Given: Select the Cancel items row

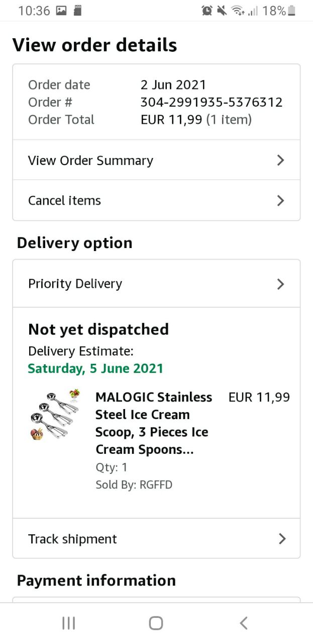Looking at the screenshot, I should 64,201.
